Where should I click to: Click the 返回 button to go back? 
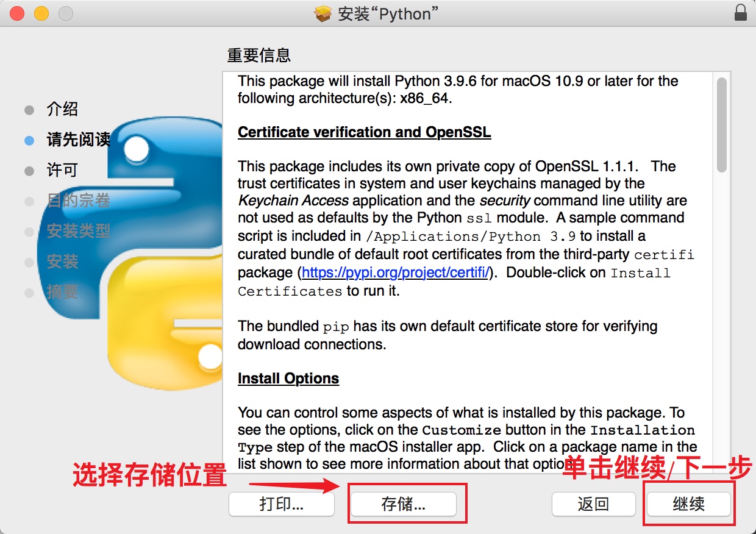click(x=593, y=504)
